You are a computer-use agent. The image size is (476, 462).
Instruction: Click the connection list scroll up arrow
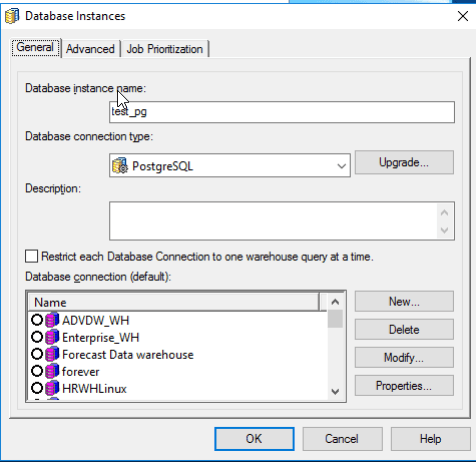pyautogui.click(x=335, y=302)
